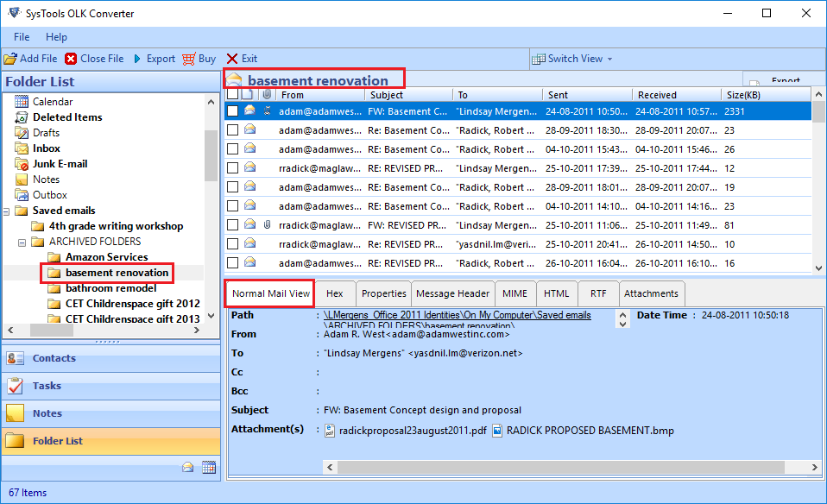Click the Add File toolbar icon
Screen dimensions: 827x504
(10, 59)
